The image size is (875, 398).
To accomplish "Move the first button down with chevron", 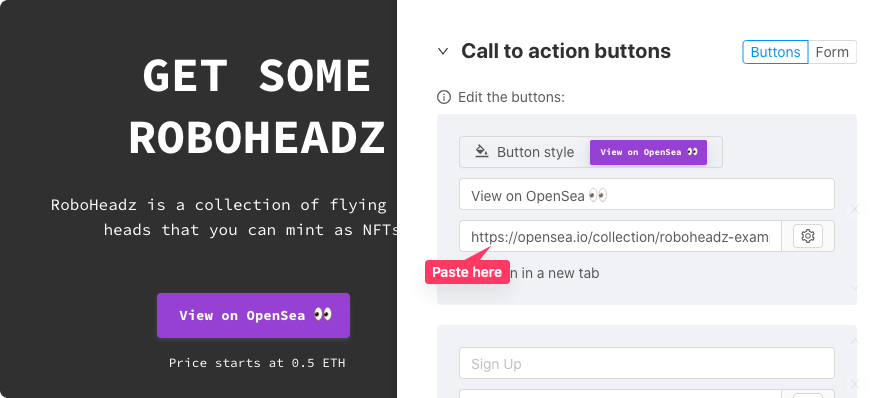I will pyautogui.click(x=854, y=287).
